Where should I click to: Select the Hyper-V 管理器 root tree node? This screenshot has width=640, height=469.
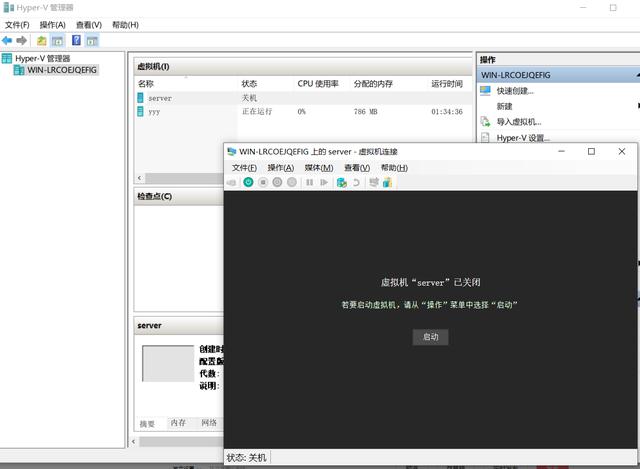tap(42, 58)
